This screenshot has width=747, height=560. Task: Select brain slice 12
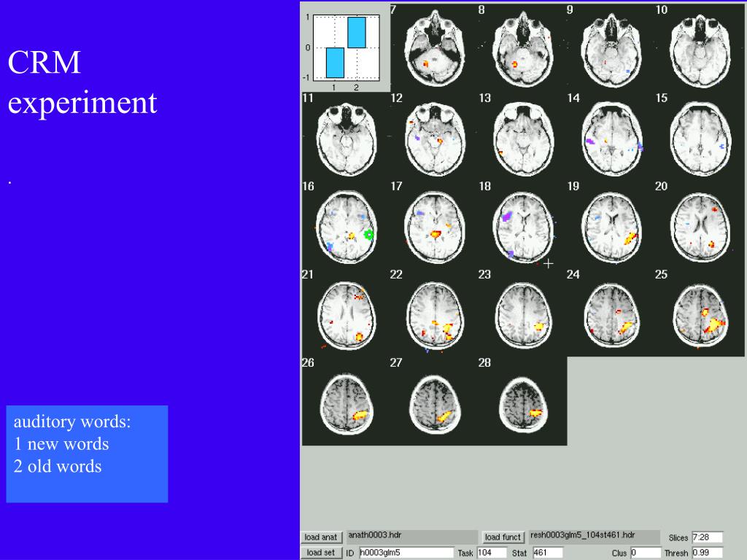coord(435,139)
